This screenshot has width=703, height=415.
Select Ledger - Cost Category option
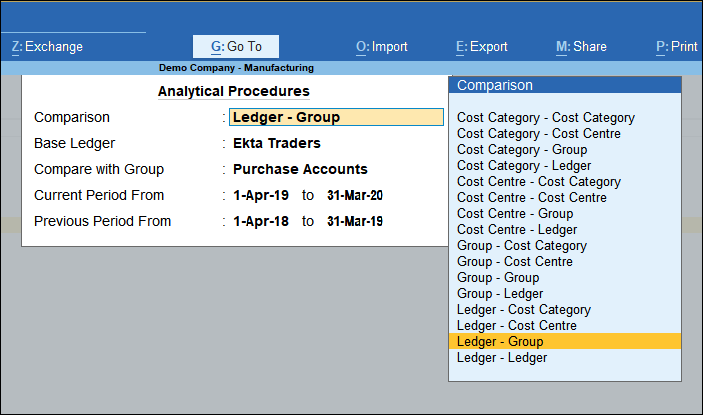tap(523, 309)
